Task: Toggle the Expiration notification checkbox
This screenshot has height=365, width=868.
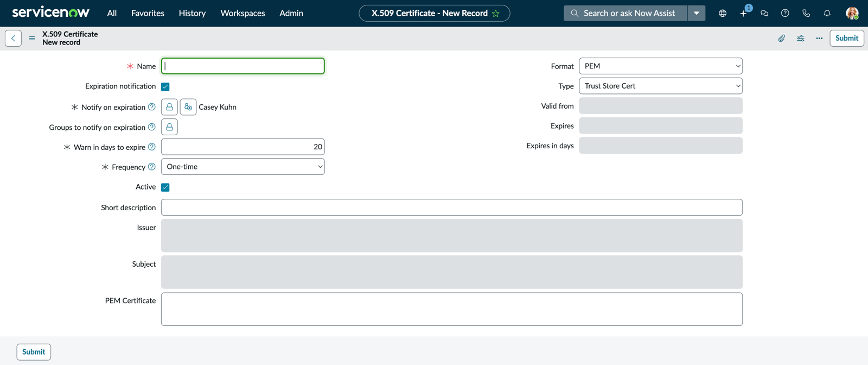Action: tap(165, 86)
